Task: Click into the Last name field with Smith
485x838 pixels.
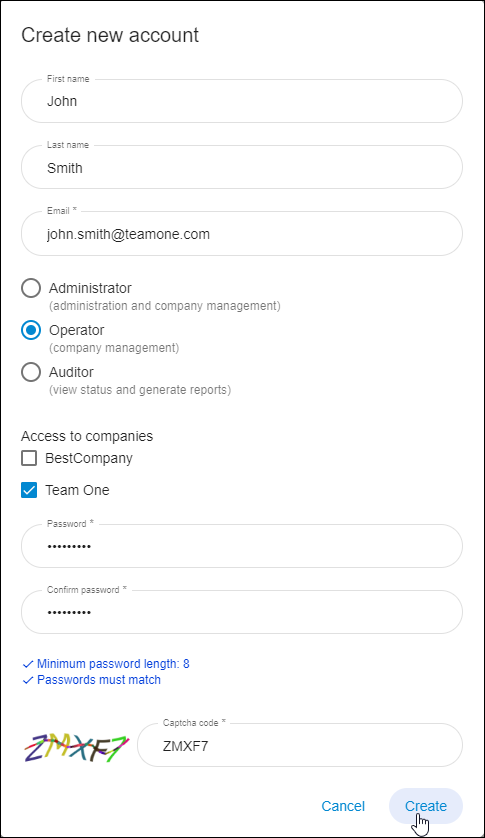Action: [242, 167]
